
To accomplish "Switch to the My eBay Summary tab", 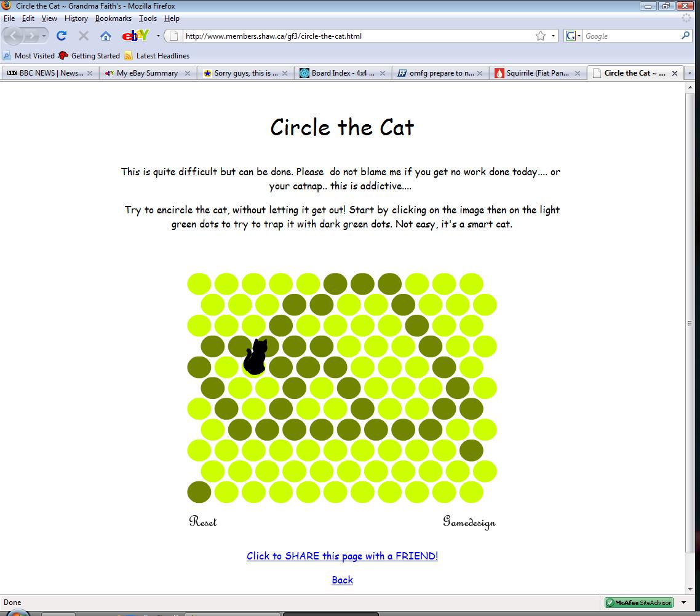I will [x=147, y=73].
